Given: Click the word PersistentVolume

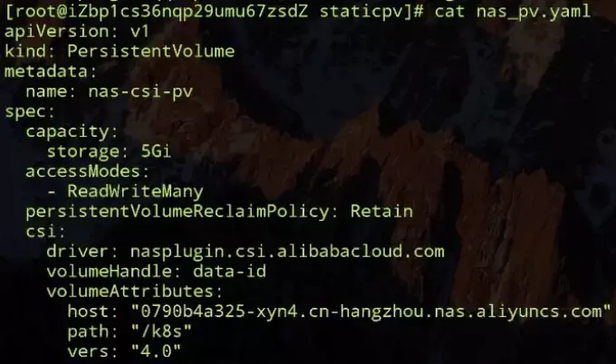Looking at the screenshot, I should 151,52.
